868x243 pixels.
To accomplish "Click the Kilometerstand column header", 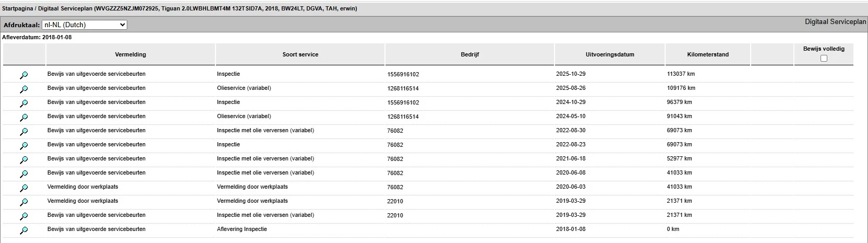I will tap(708, 54).
